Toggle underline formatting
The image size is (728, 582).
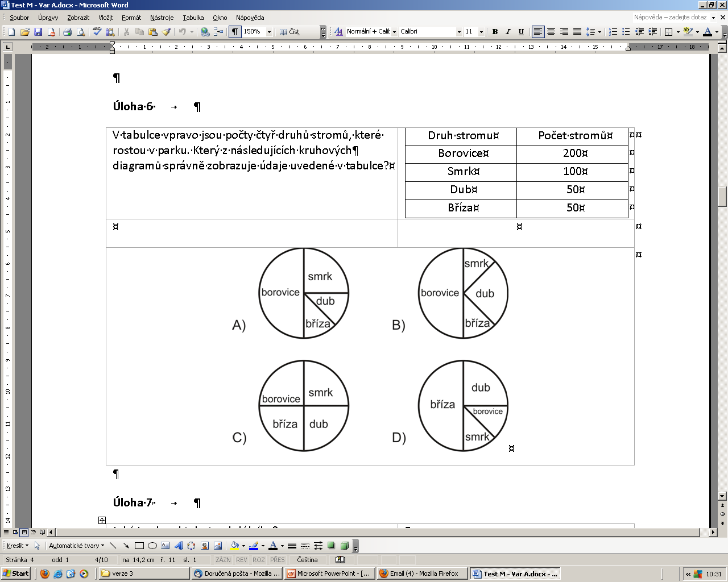click(521, 32)
